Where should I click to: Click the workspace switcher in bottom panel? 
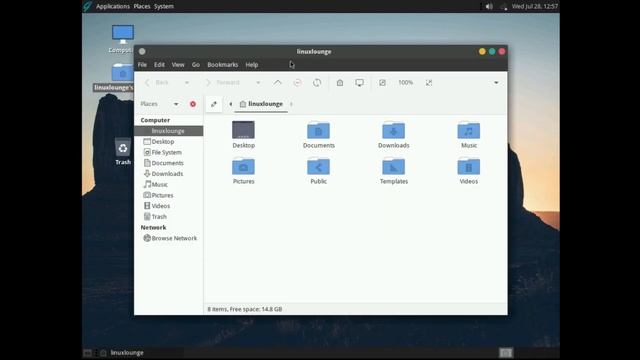click(506, 353)
